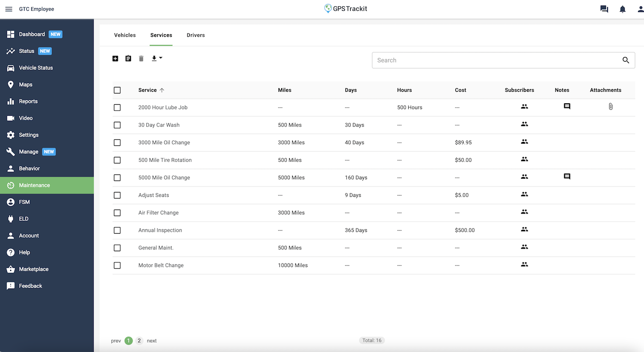
Task: Open subscribers icon for Annual Inspection row
Action: click(x=524, y=229)
